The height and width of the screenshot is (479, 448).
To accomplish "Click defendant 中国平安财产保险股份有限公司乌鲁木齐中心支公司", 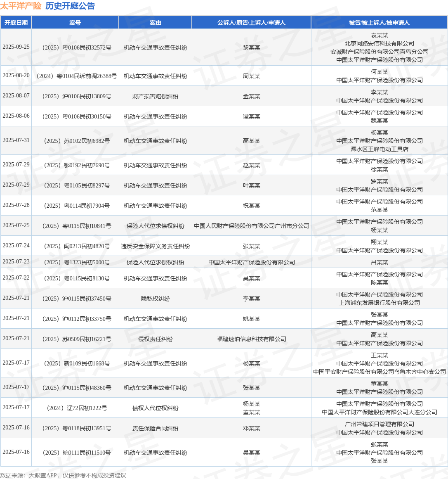I will point(380,372).
